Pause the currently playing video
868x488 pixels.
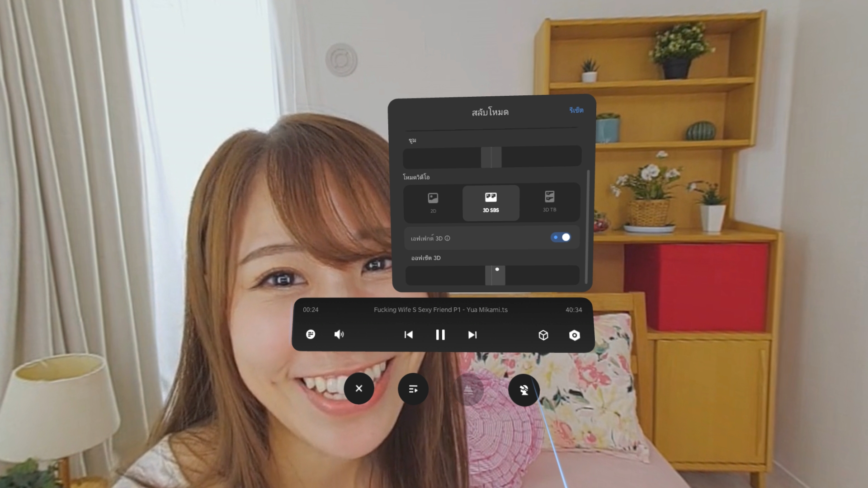click(x=440, y=335)
